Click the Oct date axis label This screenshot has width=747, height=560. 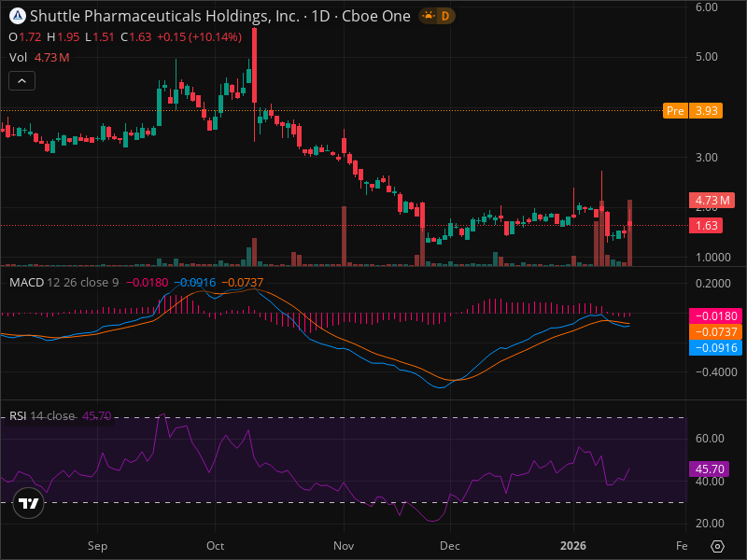pos(216,546)
